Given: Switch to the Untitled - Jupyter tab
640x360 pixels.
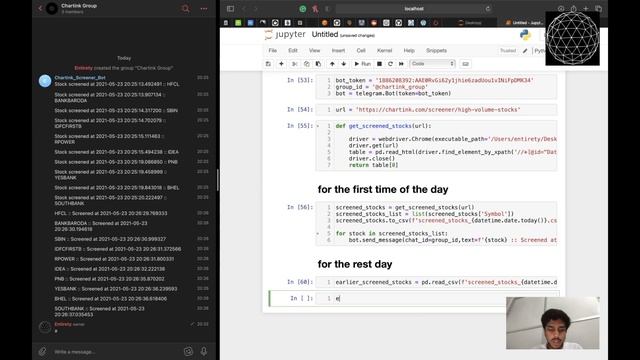Looking at the screenshot, I should pos(525,23).
